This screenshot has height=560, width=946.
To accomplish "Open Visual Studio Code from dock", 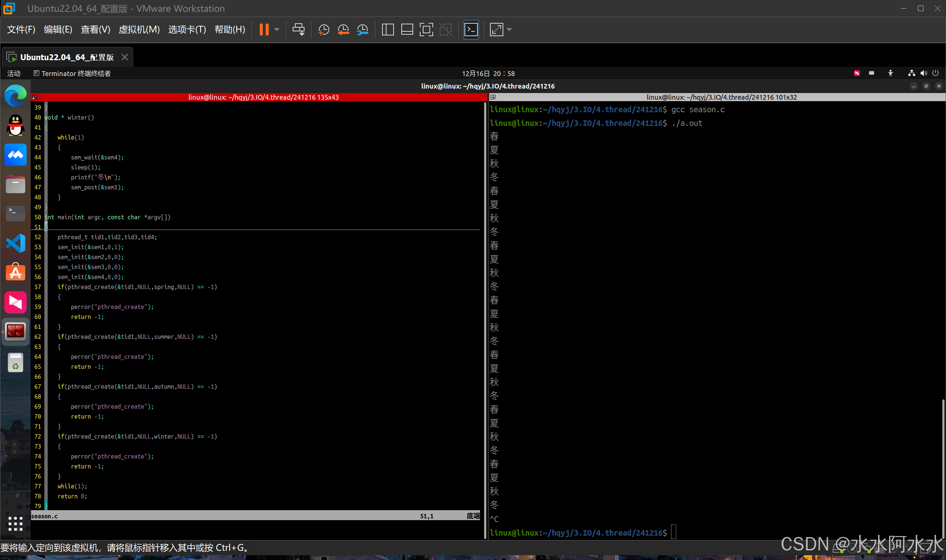I will tap(16, 243).
